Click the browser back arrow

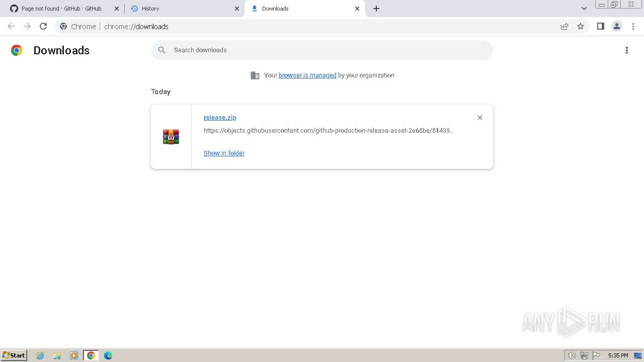[11, 26]
